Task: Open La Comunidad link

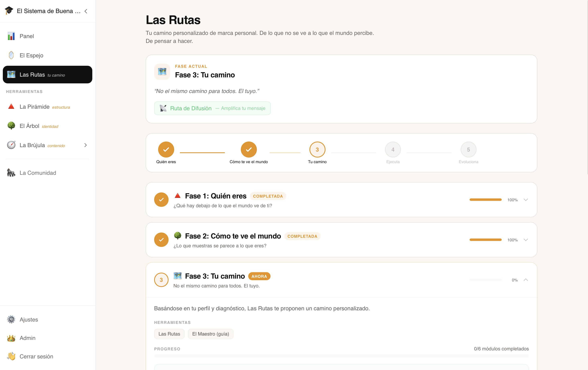Action: point(48,173)
